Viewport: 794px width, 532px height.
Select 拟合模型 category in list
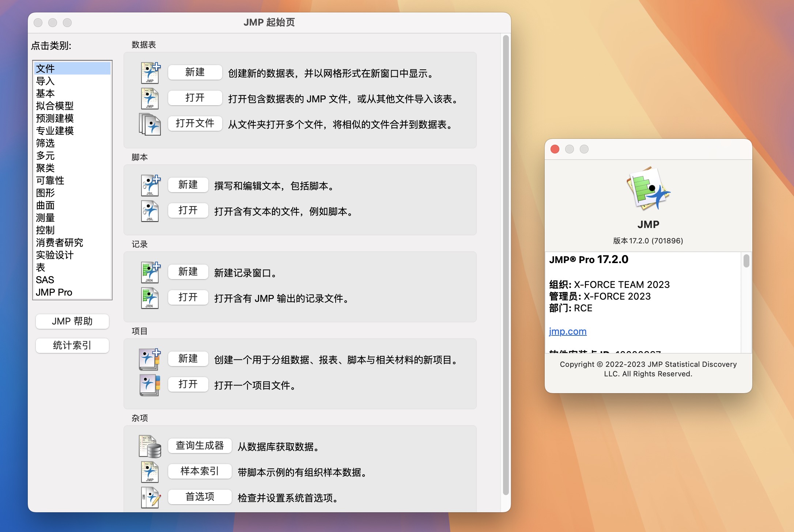point(72,106)
